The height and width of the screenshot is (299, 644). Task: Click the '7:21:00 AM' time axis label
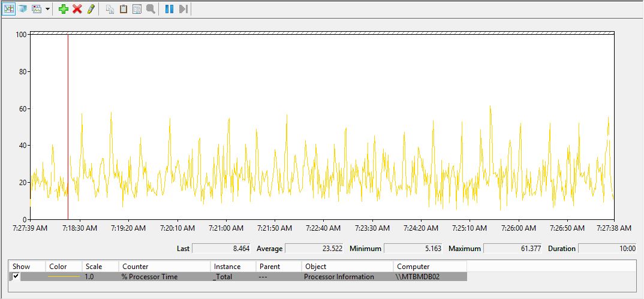click(x=225, y=228)
